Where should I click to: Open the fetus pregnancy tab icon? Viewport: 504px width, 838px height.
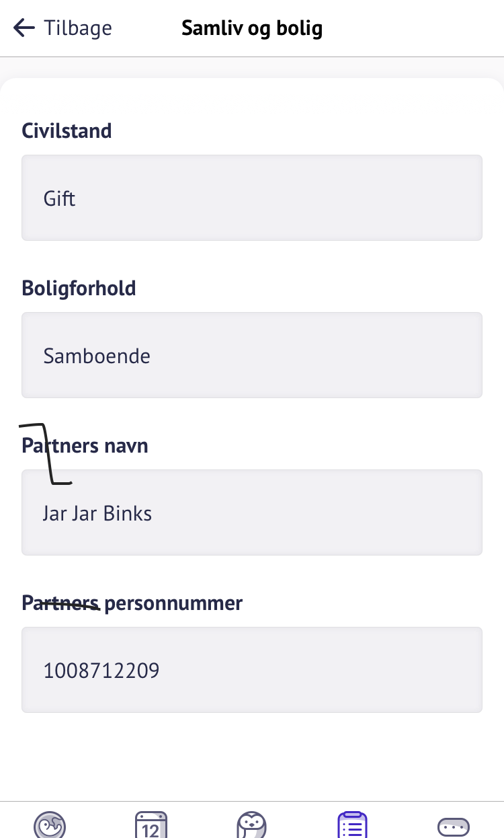pos(50,825)
